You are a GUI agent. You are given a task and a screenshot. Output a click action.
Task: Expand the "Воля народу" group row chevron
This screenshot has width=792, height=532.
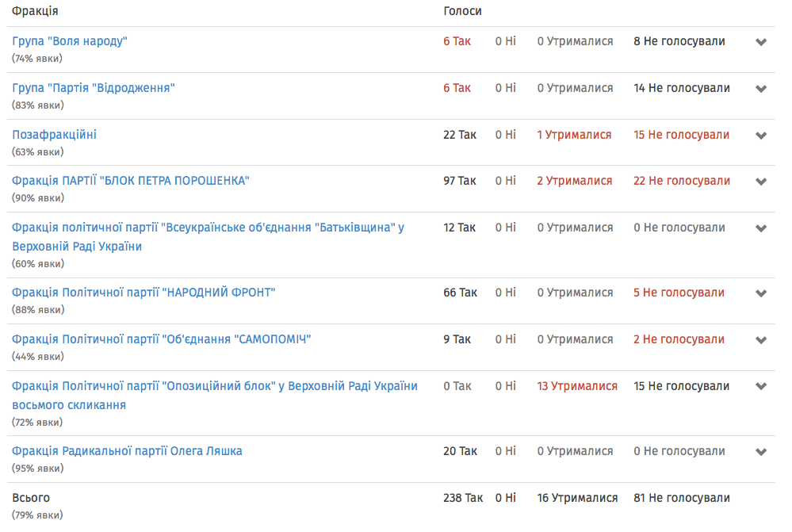(761, 42)
